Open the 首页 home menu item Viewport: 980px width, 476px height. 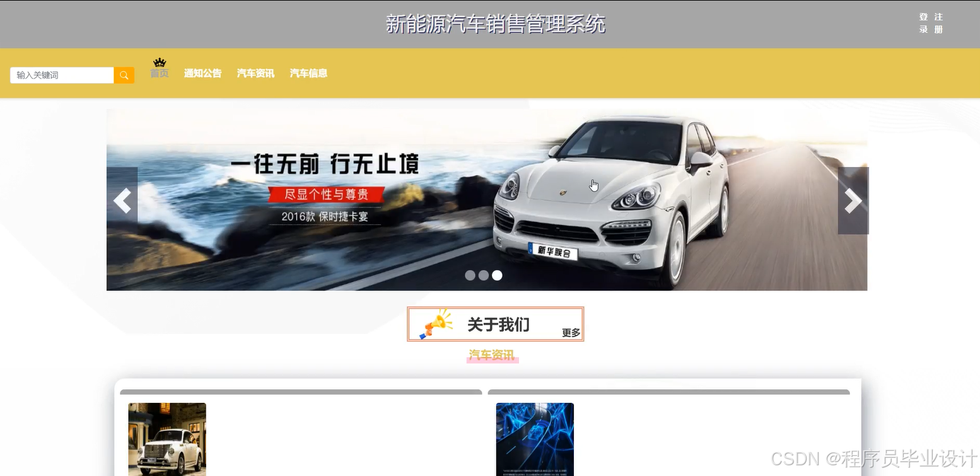tap(160, 74)
